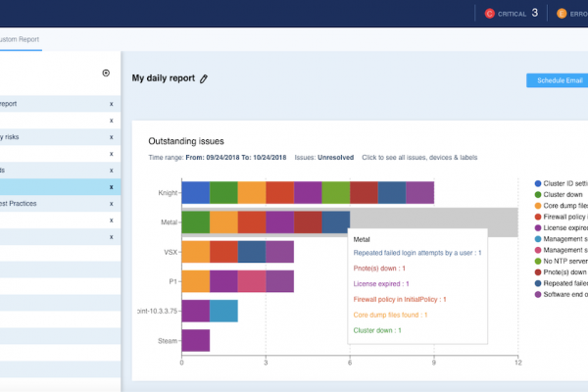This screenshot has height=392, width=588.
Task: Click the add report circle icon in sidebar
Action: click(106, 73)
